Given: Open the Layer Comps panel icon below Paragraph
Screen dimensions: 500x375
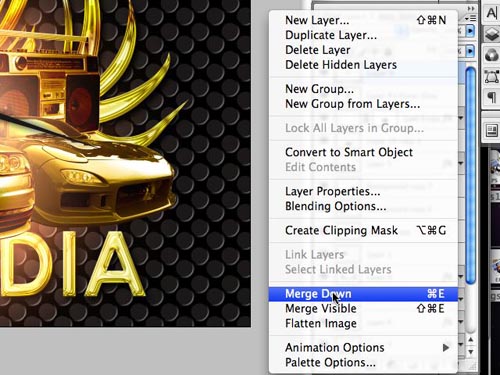Looking at the screenshot, I should pos(492,130).
